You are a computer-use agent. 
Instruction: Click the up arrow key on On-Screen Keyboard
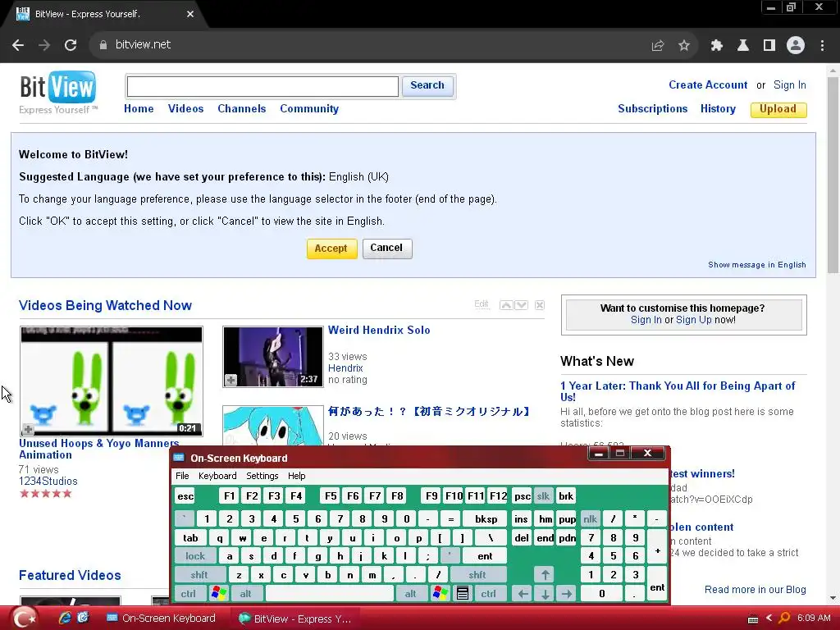545,575
